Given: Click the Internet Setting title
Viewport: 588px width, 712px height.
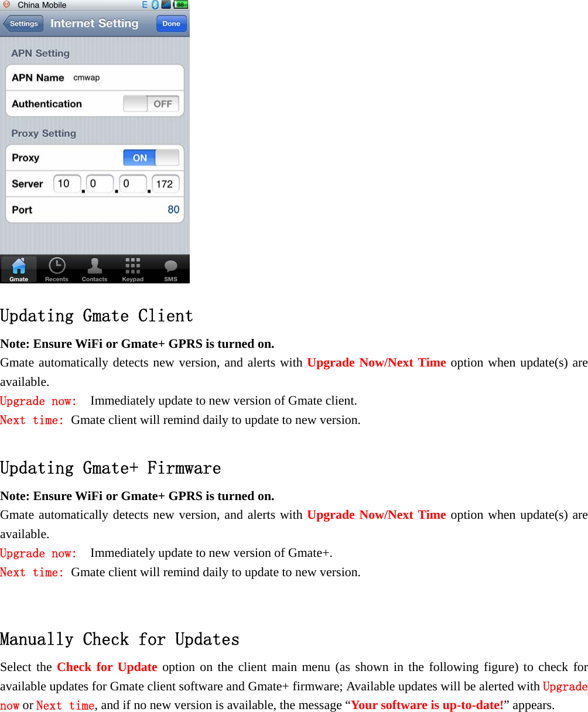Looking at the screenshot, I should [94, 23].
